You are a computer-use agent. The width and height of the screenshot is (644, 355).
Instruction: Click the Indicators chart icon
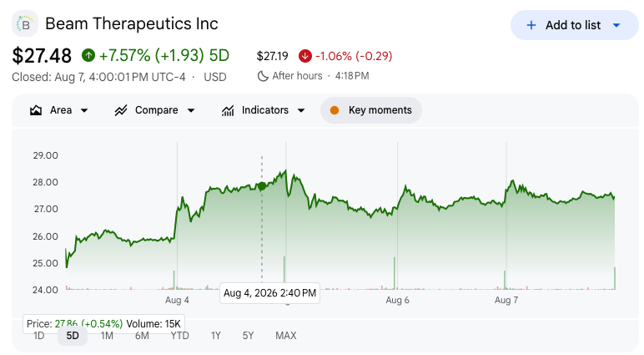pos(228,110)
